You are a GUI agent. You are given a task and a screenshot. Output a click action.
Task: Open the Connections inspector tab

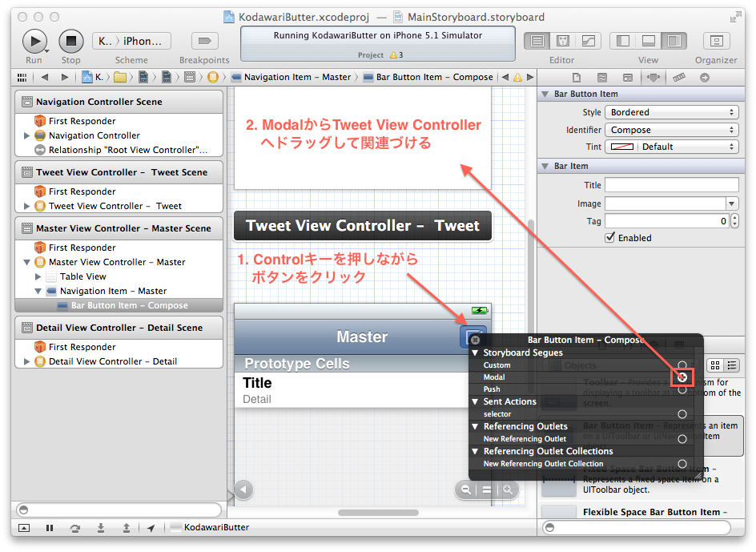(x=705, y=77)
